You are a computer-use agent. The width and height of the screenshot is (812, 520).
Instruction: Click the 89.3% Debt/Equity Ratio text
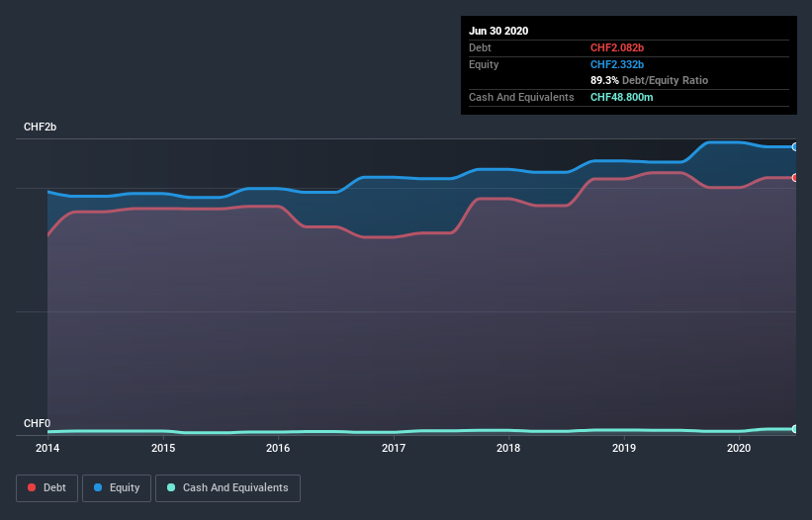pos(649,80)
